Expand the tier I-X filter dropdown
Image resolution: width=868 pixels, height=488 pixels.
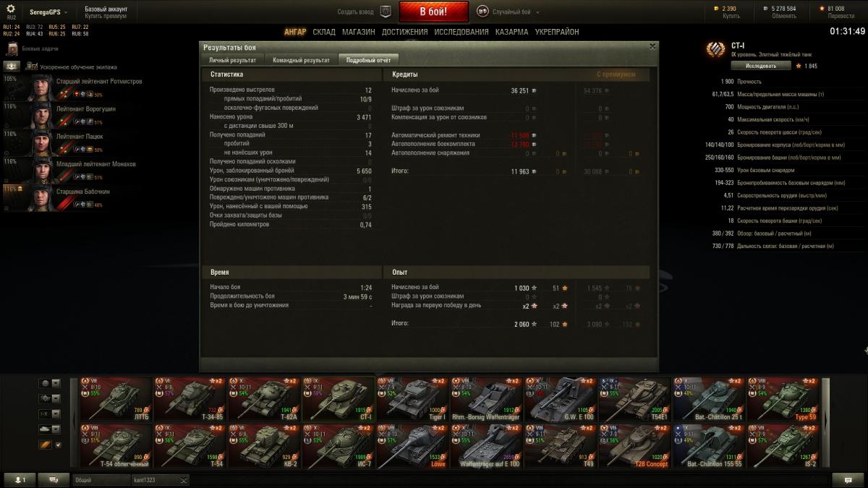pos(56,414)
